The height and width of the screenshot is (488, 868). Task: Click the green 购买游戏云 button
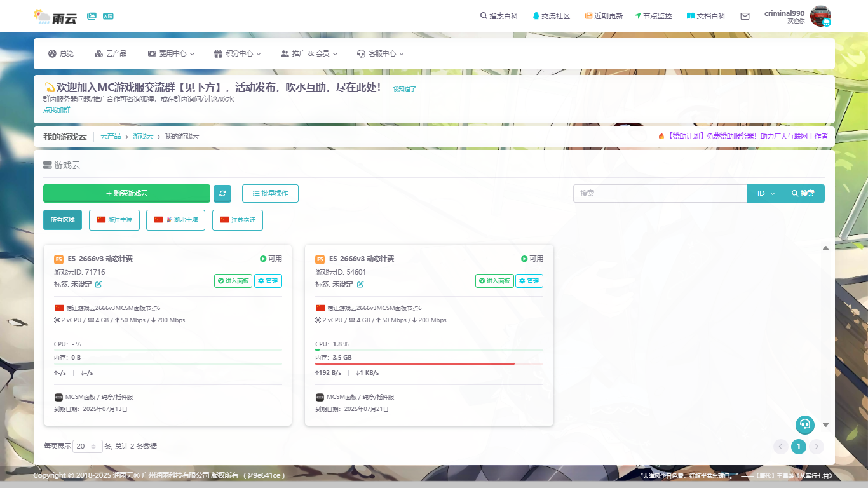tap(126, 193)
